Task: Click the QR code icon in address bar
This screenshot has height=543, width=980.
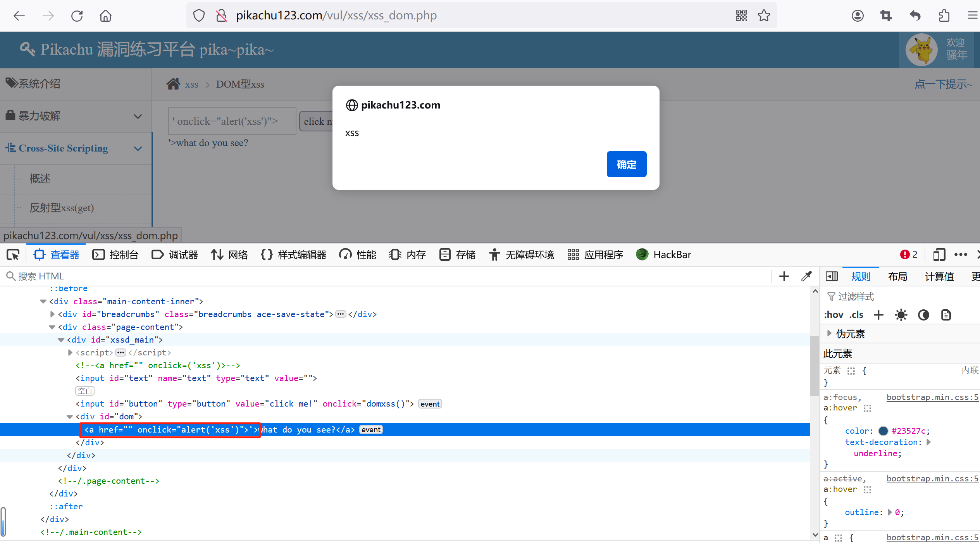Action: pos(741,16)
